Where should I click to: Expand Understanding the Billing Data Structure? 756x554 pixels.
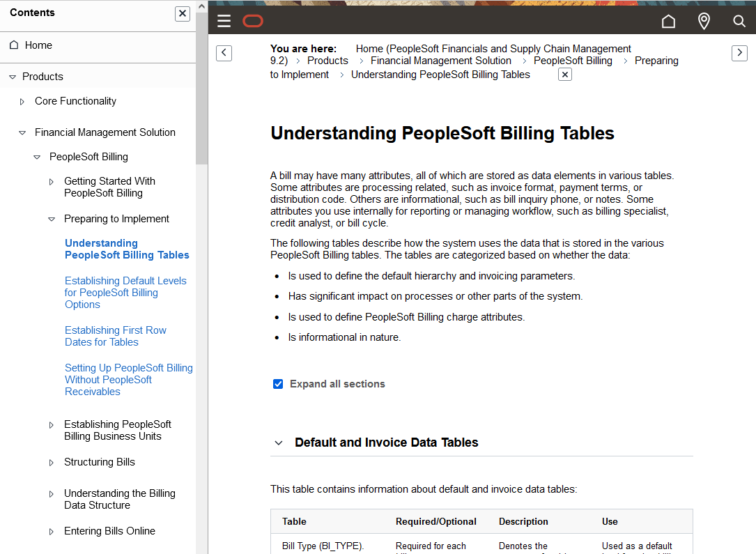click(51, 494)
